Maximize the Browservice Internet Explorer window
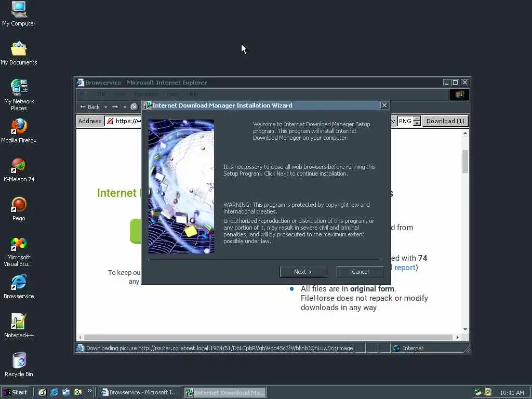Screen dimensions: 532x399 [455, 83]
